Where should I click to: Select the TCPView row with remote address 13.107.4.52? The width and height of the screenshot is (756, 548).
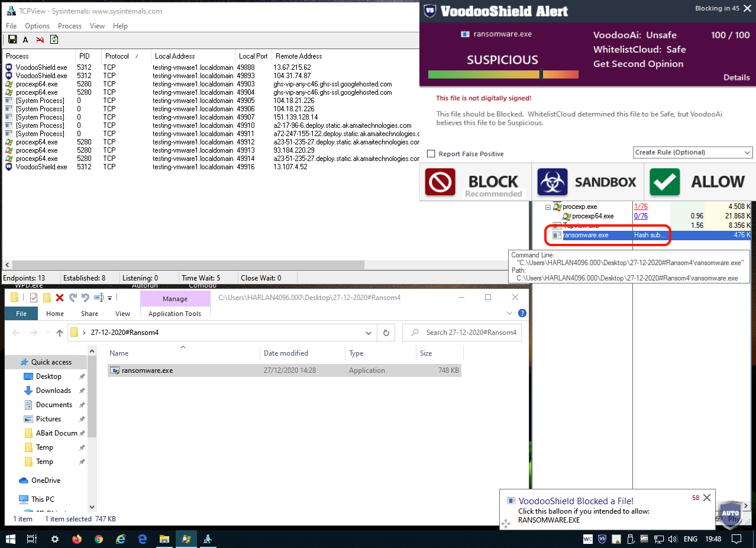[211, 167]
